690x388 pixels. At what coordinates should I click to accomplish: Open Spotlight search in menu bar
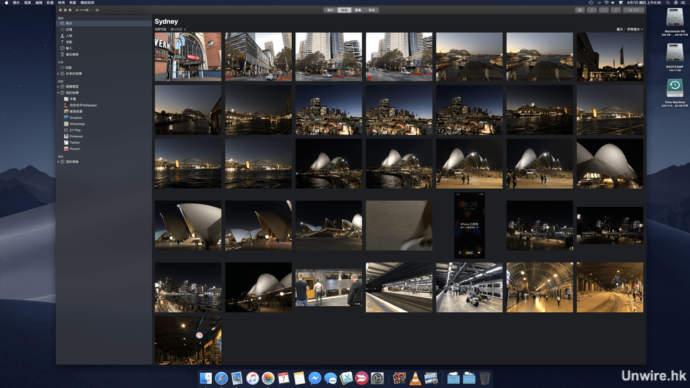tap(668, 3)
